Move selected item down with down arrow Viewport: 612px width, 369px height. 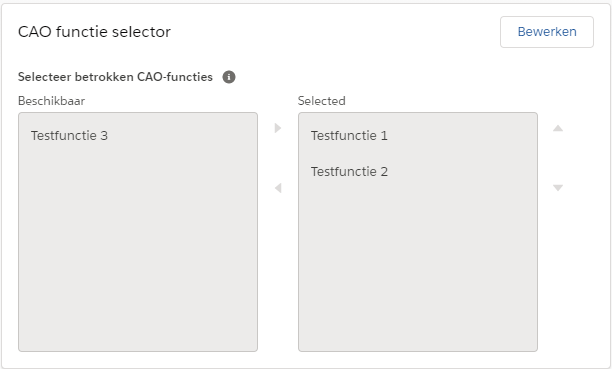click(558, 188)
